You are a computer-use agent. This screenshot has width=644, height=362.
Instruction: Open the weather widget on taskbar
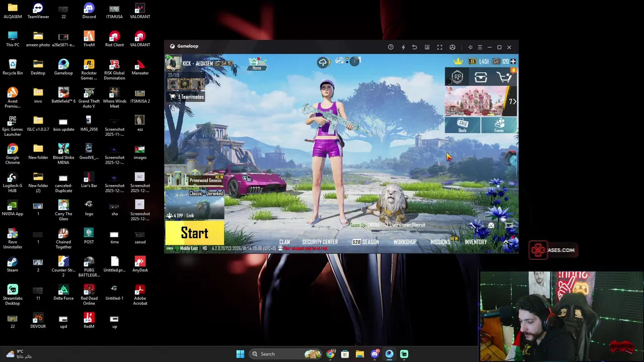(19, 354)
